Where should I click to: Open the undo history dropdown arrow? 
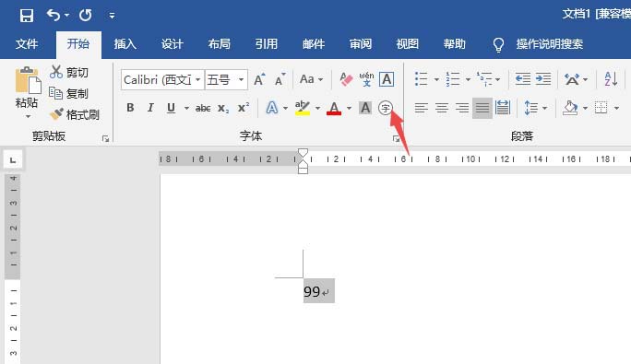pos(66,16)
